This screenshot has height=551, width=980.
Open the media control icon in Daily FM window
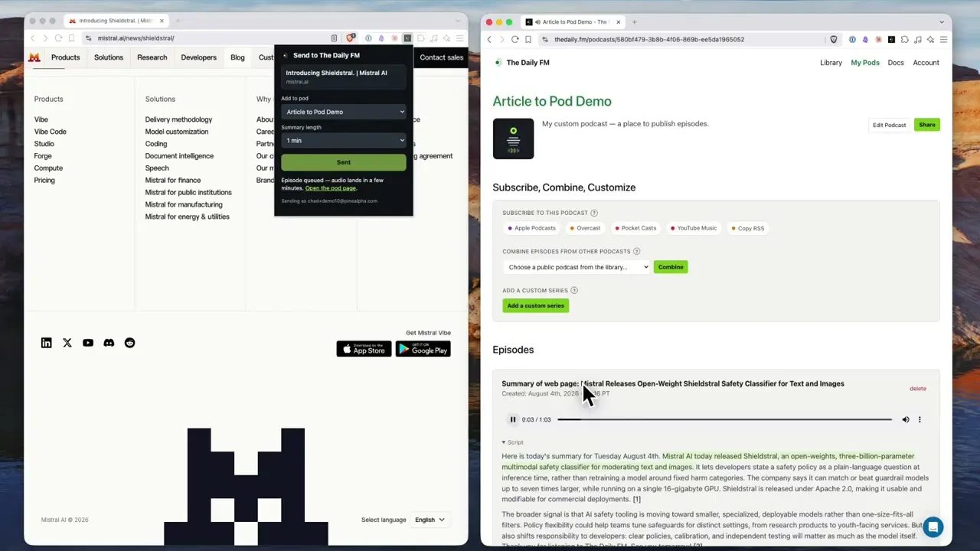(x=918, y=40)
